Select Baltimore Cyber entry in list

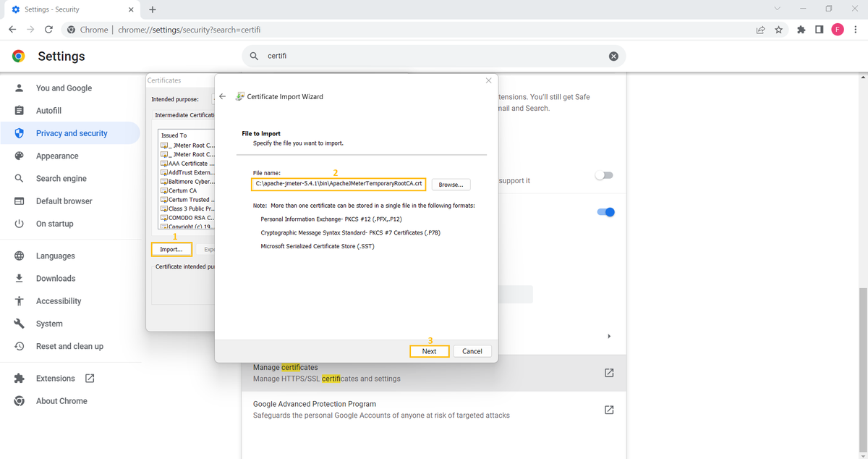[x=188, y=182]
